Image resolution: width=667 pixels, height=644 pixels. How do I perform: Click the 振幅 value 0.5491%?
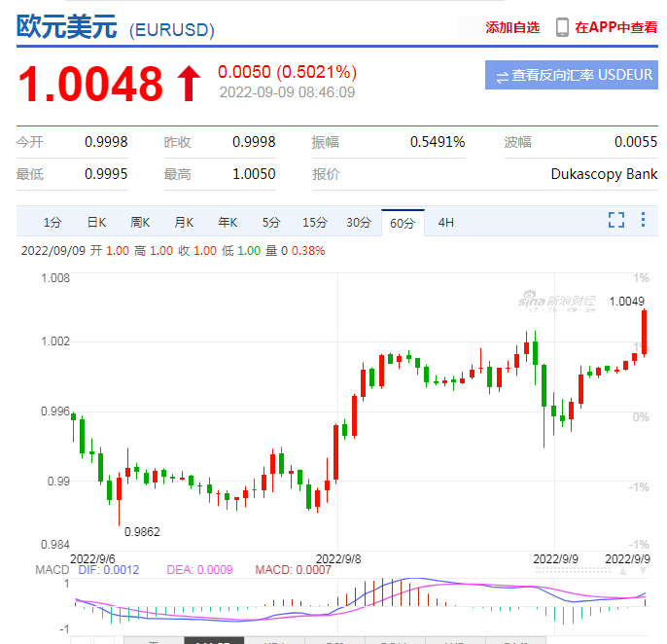pyautogui.click(x=438, y=142)
